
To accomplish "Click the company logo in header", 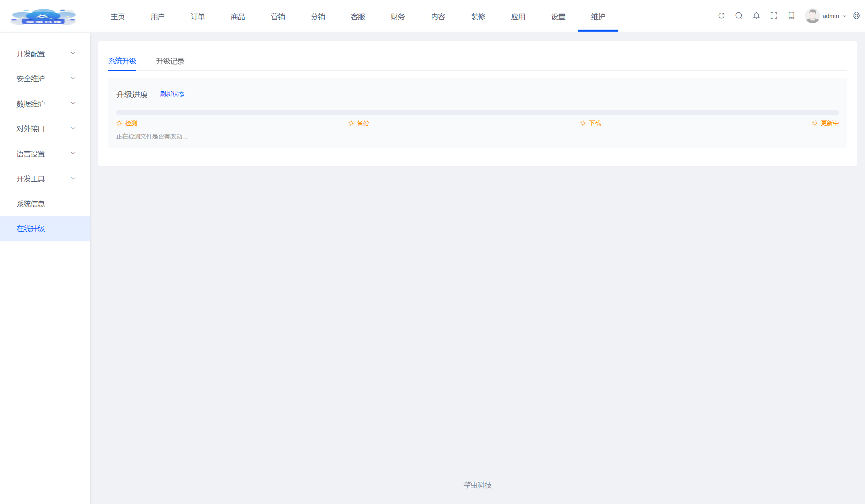I will tap(43, 16).
